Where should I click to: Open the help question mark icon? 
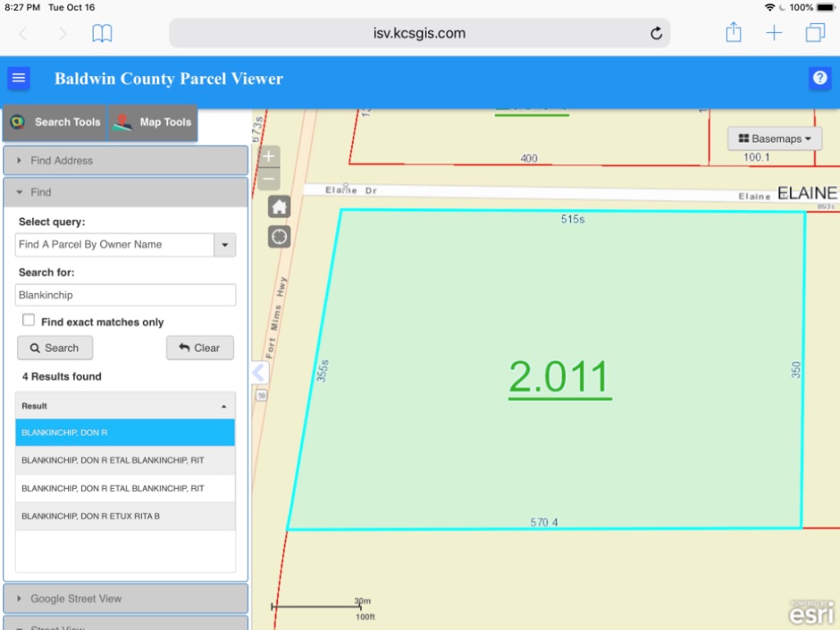(819, 78)
